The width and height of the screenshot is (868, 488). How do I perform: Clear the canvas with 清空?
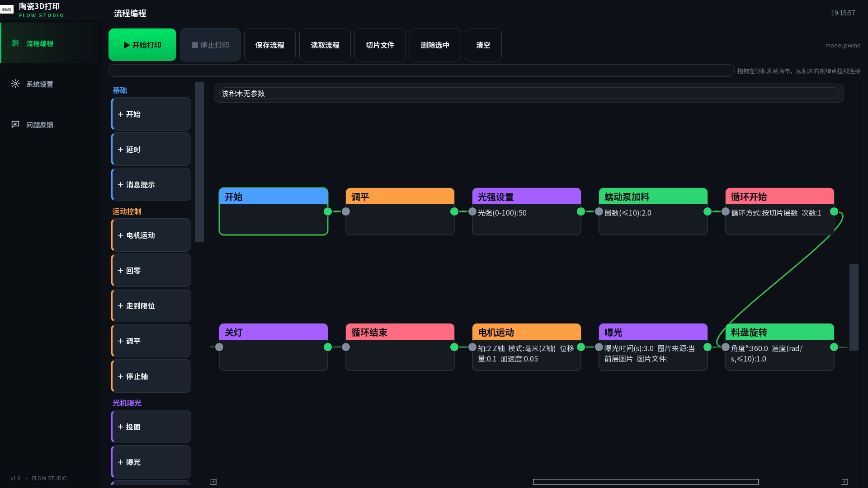(x=483, y=45)
